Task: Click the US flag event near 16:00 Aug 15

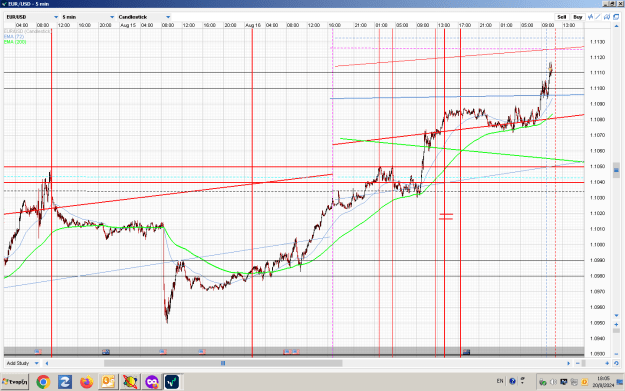Action: (x=202, y=352)
